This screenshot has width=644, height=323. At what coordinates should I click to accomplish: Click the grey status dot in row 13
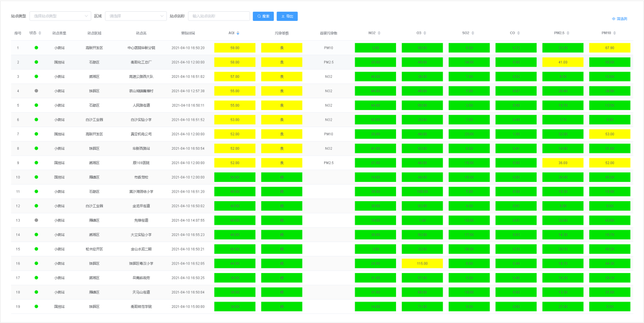click(36, 220)
